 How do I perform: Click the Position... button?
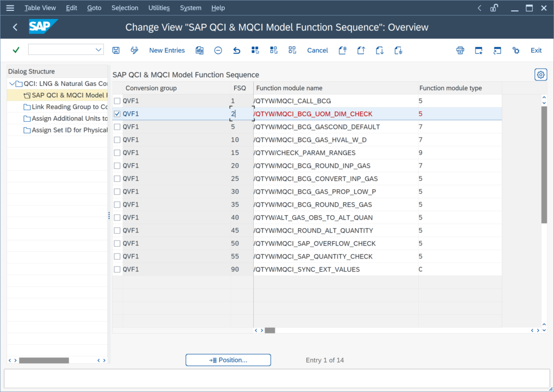tap(228, 360)
